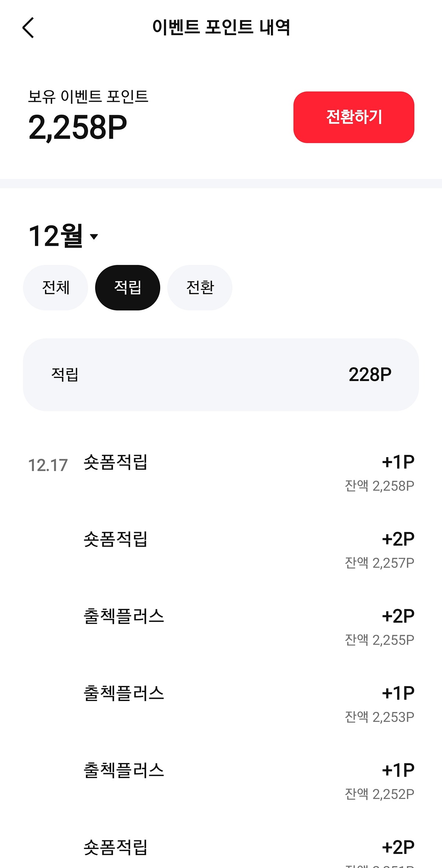The image size is (442, 868).
Task: Click the red 전환하기 button
Action: tap(354, 117)
